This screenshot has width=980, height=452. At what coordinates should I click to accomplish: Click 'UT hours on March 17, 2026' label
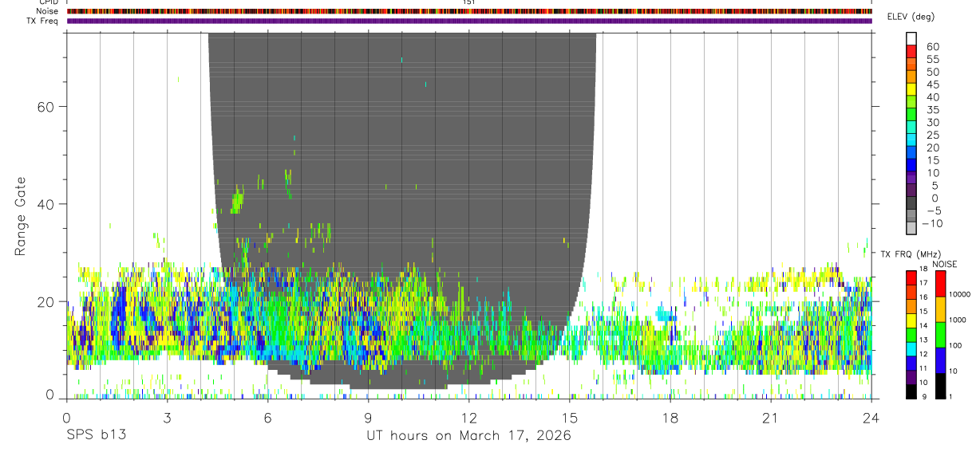pos(468,436)
